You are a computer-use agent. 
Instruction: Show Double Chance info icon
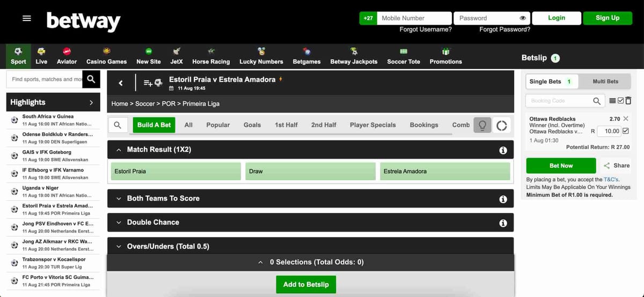tap(503, 222)
